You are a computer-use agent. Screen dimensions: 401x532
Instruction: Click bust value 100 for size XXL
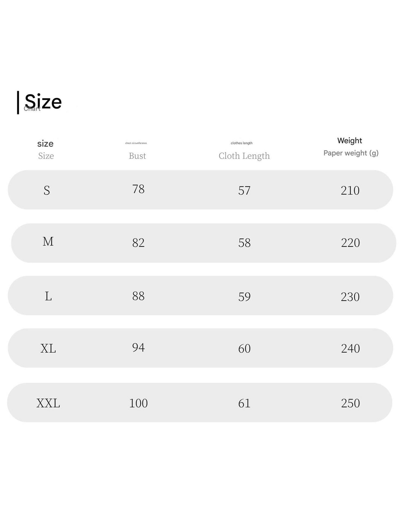pyautogui.click(x=138, y=403)
